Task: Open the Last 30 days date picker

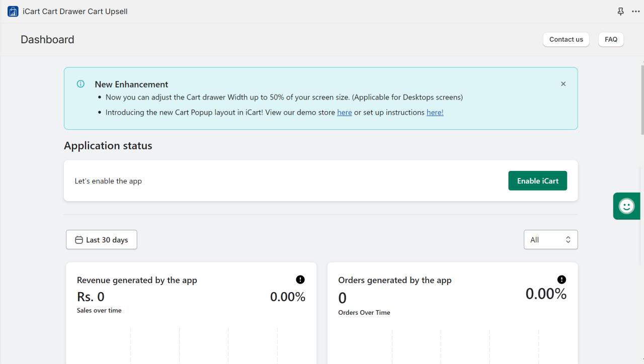Action: [x=102, y=240]
